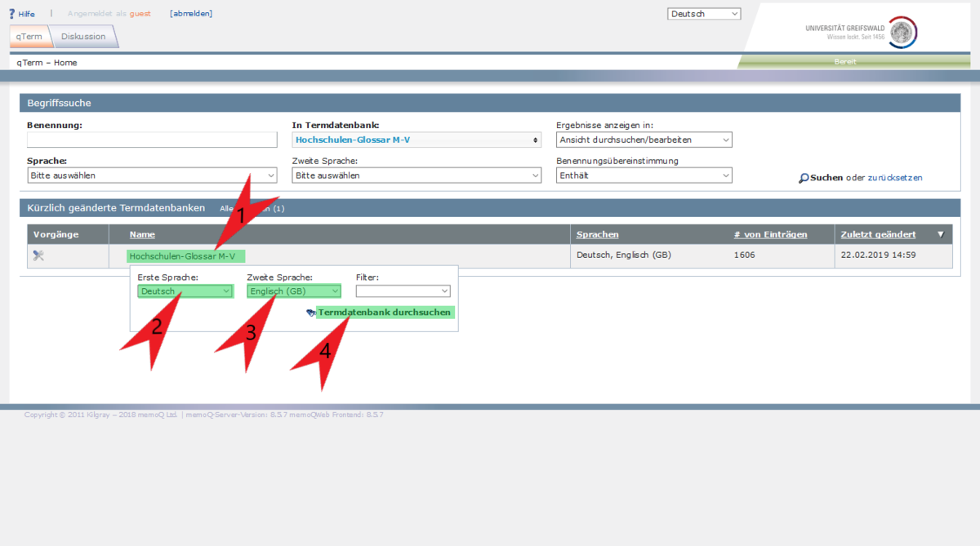Open the Benennungsübereinstimmung dropdown

pos(644,175)
